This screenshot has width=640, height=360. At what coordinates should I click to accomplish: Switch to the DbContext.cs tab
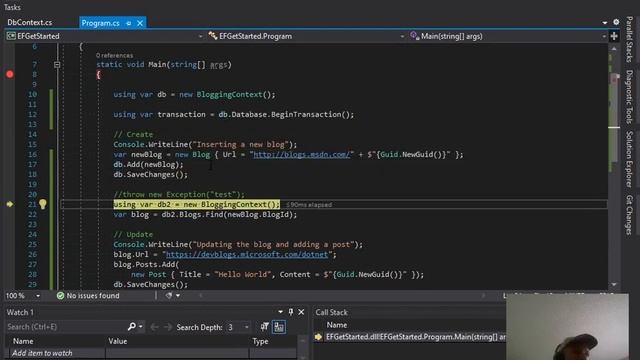(30, 22)
